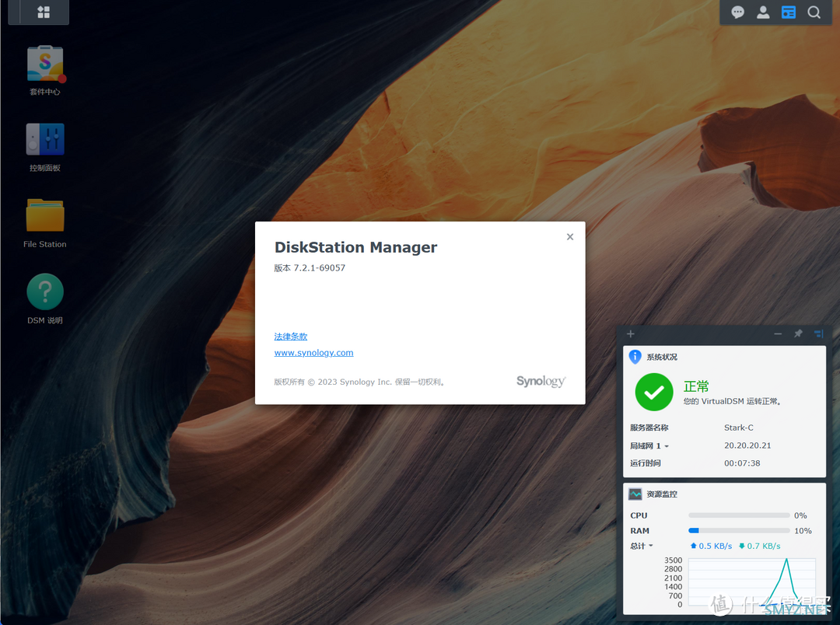Dock the widget panel to the side
This screenshot has height=625, width=840.
818,333
